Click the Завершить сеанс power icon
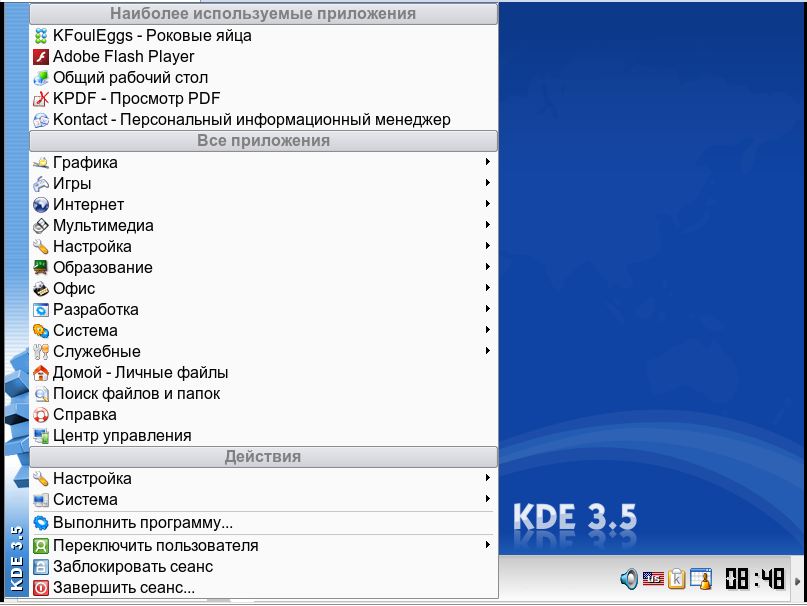This screenshot has height=606, width=807. click(x=41, y=588)
